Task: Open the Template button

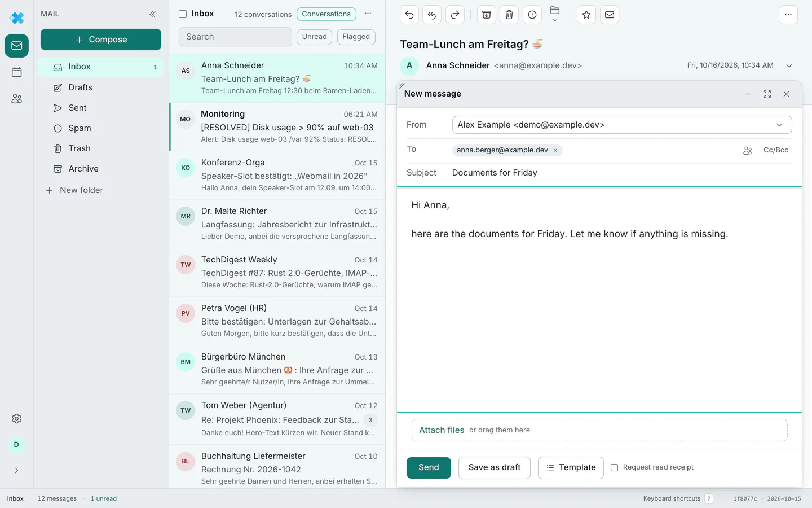Action: click(x=571, y=467)
